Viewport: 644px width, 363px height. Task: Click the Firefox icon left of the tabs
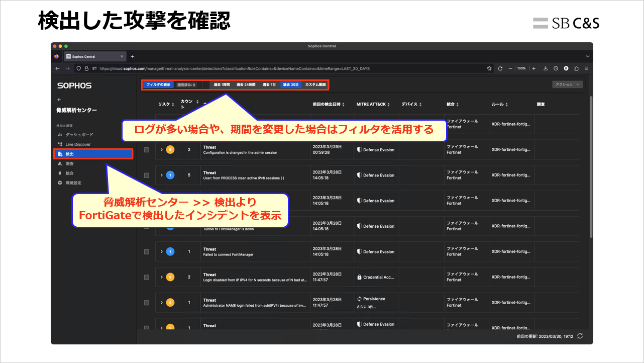(x=57, y=56)
